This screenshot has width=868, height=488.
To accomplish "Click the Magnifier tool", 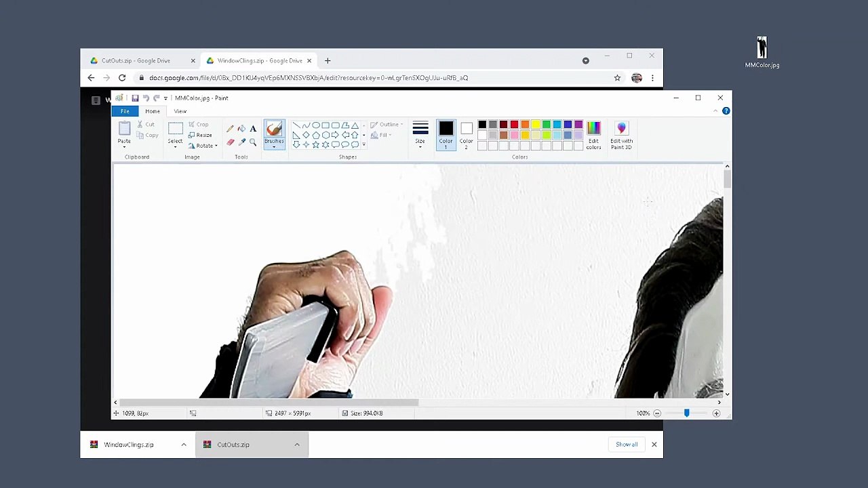I will click(253, 142).
